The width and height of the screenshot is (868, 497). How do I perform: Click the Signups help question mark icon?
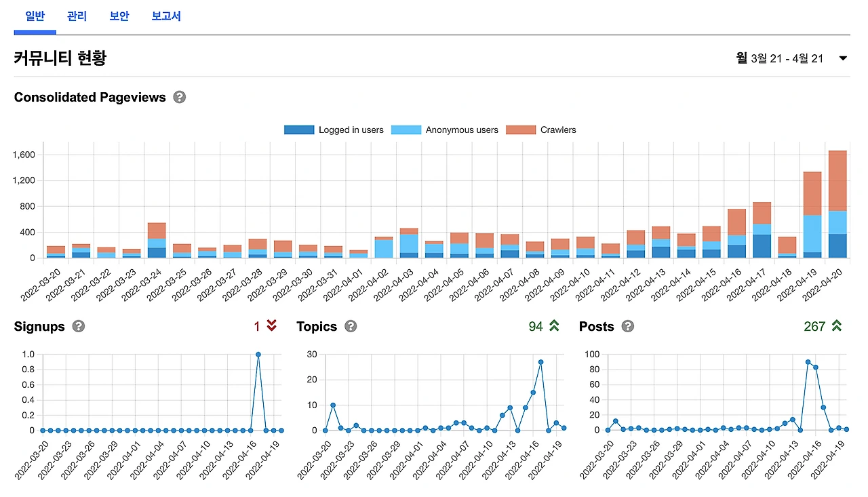pos(79,326)
